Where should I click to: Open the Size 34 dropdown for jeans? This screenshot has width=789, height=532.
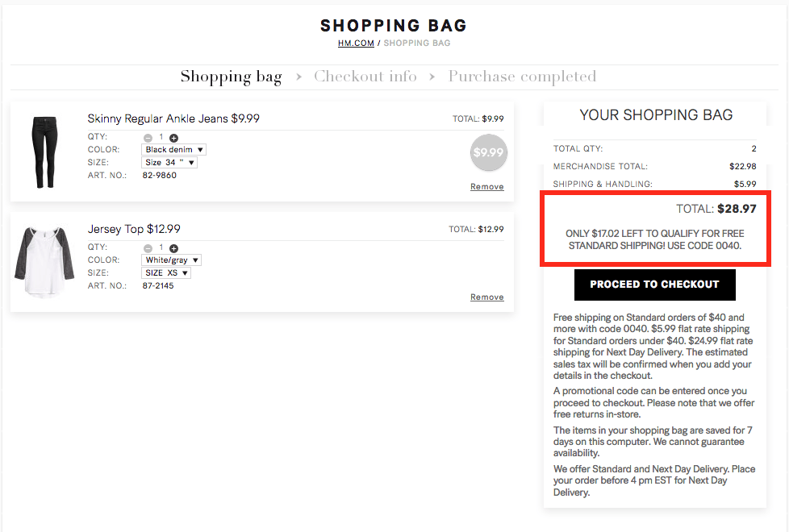tap(169, 162)
